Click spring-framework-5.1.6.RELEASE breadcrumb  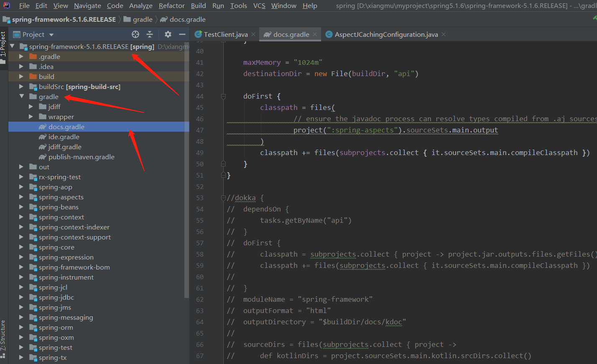[x=64, y=19]
